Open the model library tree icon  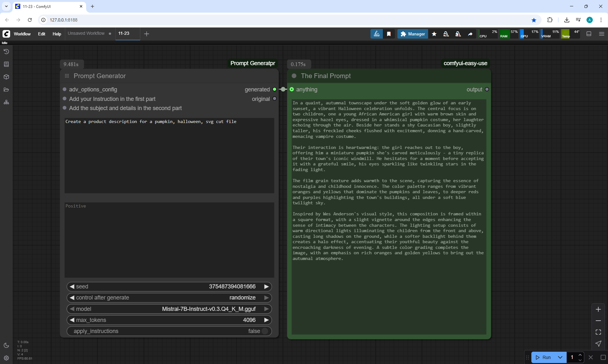pyautogui.click(x=6, y=102)
